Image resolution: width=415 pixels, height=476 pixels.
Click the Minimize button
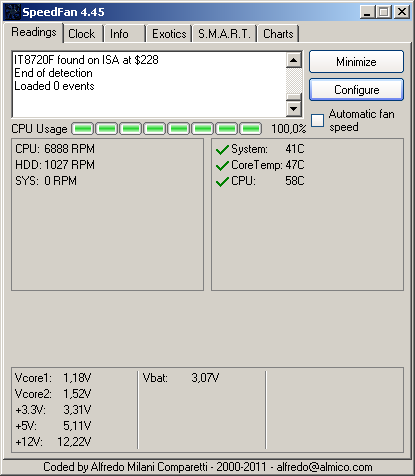[356, 62]
